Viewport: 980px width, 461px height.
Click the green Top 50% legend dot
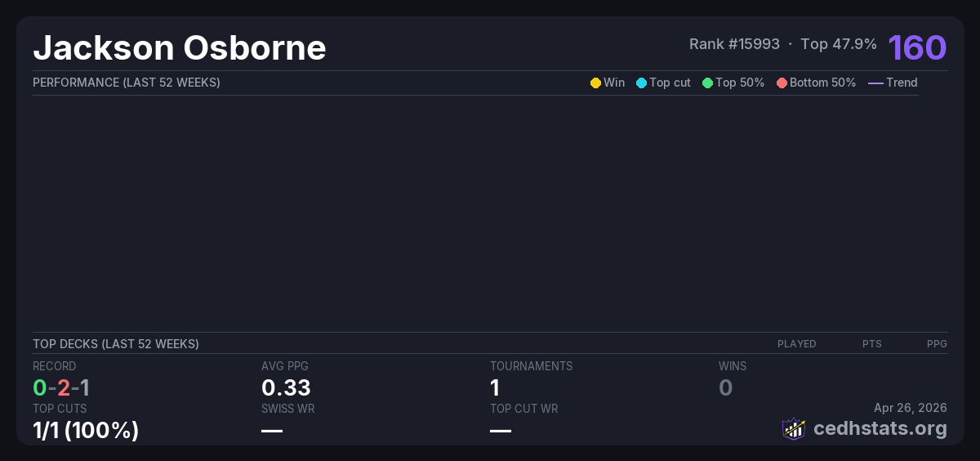coord(707,83)
